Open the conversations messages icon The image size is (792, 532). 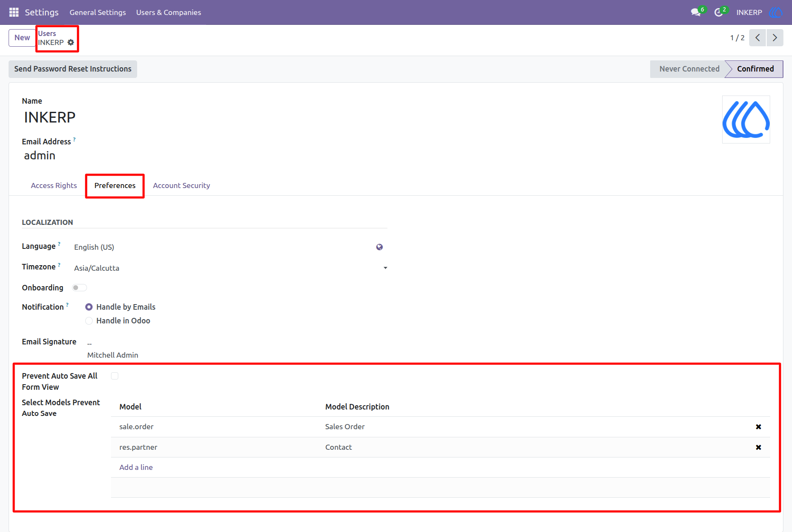(x=696, y=12)
